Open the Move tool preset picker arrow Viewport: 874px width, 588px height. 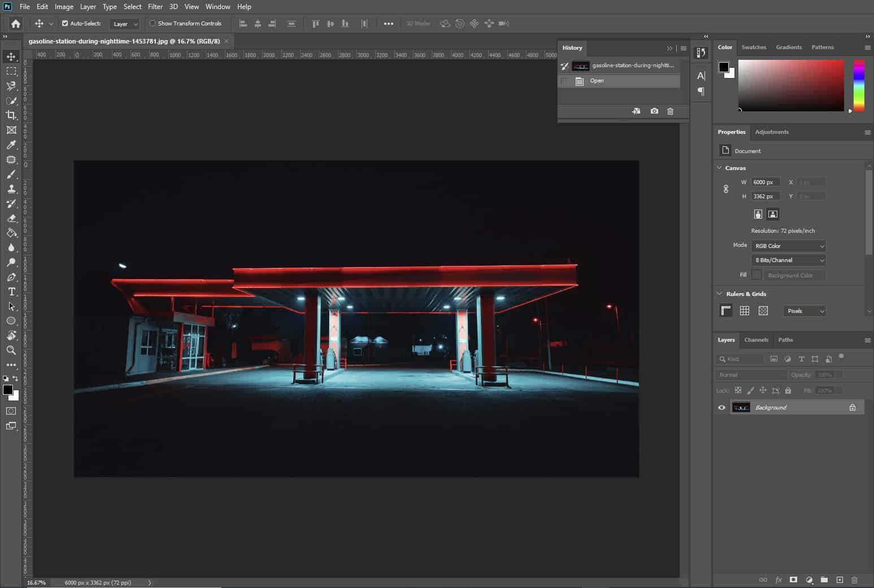click(51, 24)
